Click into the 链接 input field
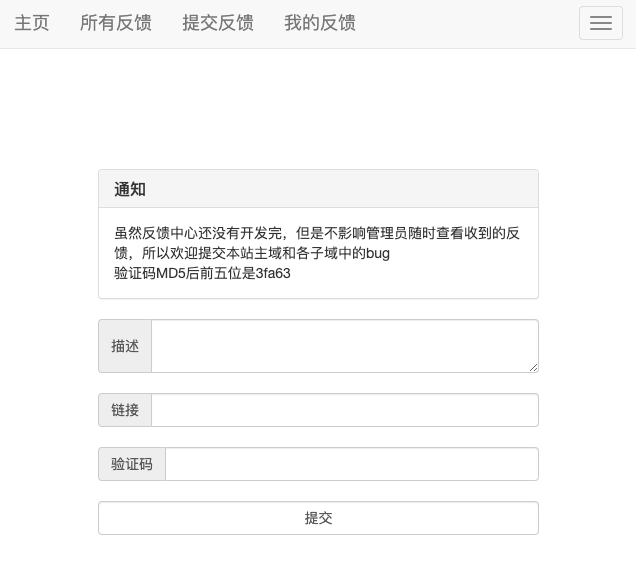The image size is (636, 576). (344, 410)
